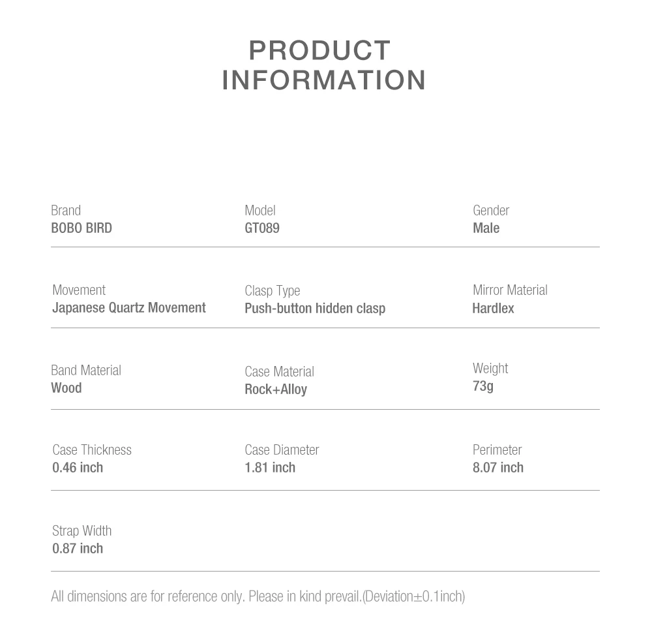The image size is (652, 644).
Task: Select the 0.46 inch case thickness
Action: point(78,468)
